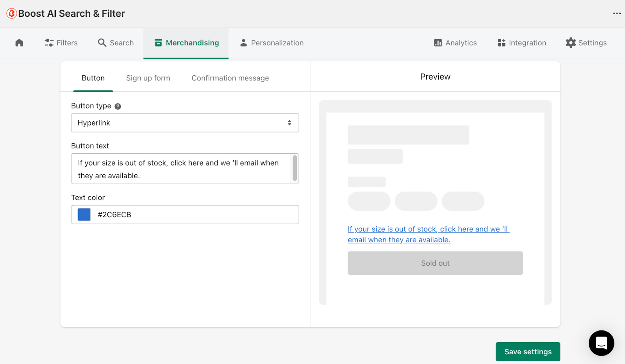The width and height of the screenshot is (625, 364).
Task: Open the Button type dropdown showing Hyperlink
Action: coord(185,123)
